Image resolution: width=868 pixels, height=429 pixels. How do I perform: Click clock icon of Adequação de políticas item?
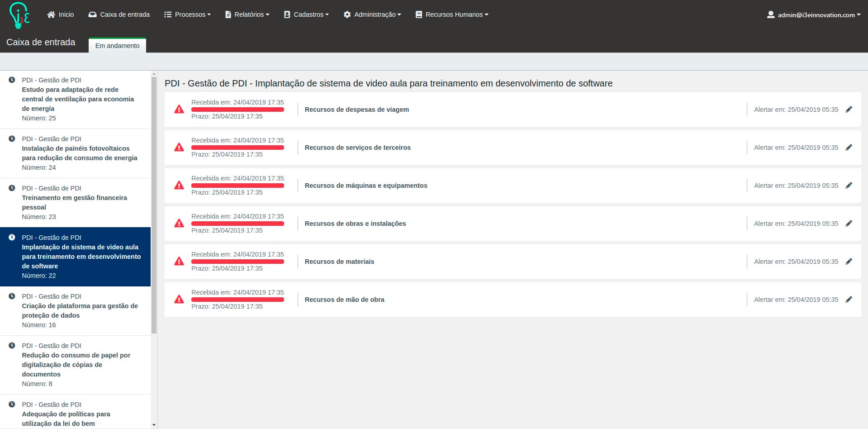[12, 404]
